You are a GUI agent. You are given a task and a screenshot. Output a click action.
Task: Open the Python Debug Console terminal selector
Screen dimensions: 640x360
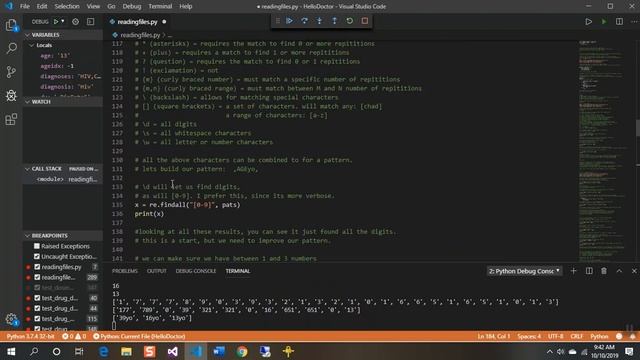pyautogui.click(x=524, y=271)
